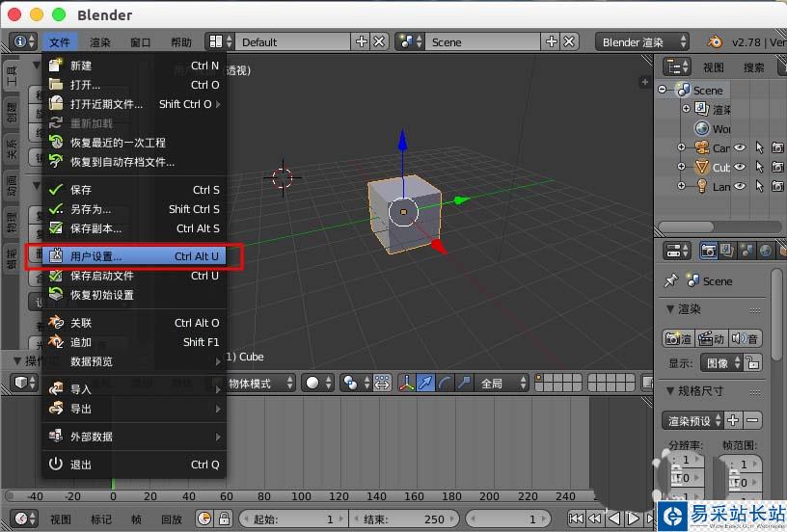
Task: Open the 窗口 menu in the header
Action: coord(140,42)
